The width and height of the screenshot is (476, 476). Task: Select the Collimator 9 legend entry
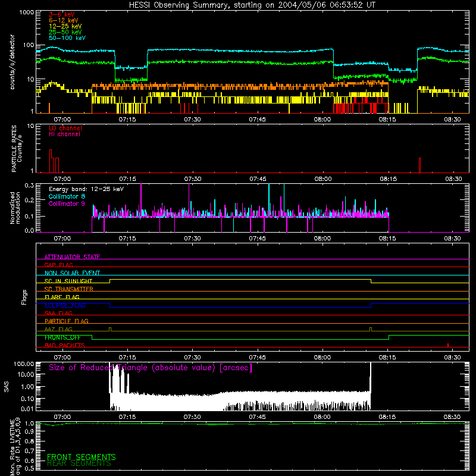coord(67,203)
